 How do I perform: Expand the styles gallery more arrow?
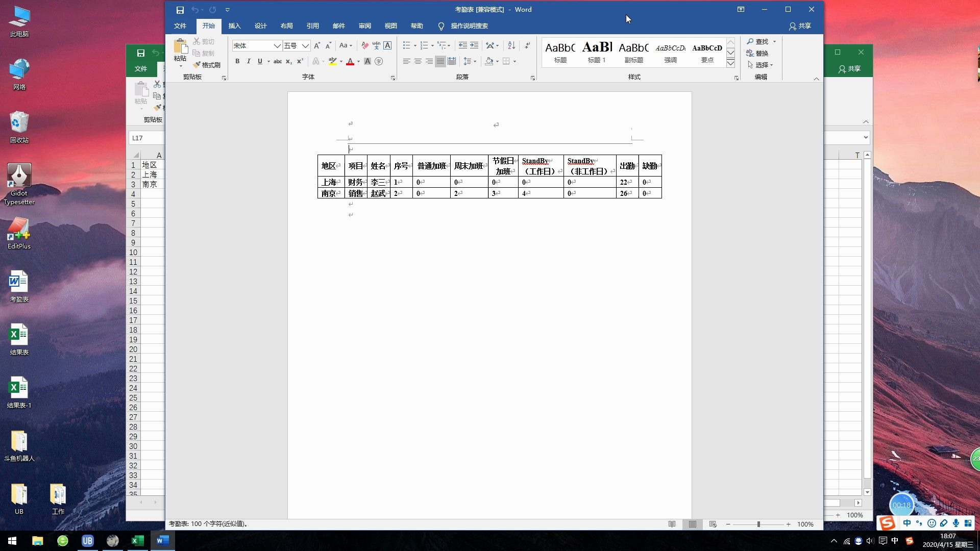(730, 63)
